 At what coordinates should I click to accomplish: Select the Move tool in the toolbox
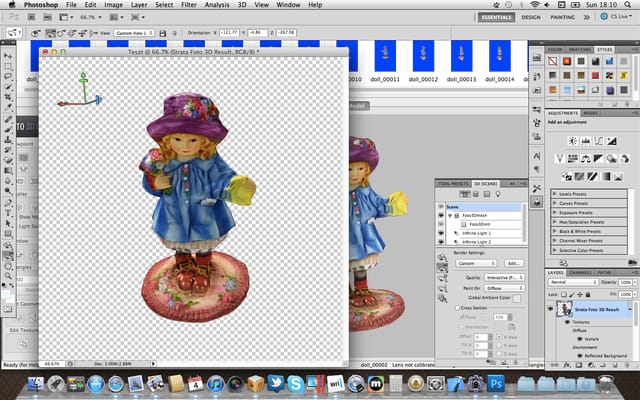tap(8, 56)
